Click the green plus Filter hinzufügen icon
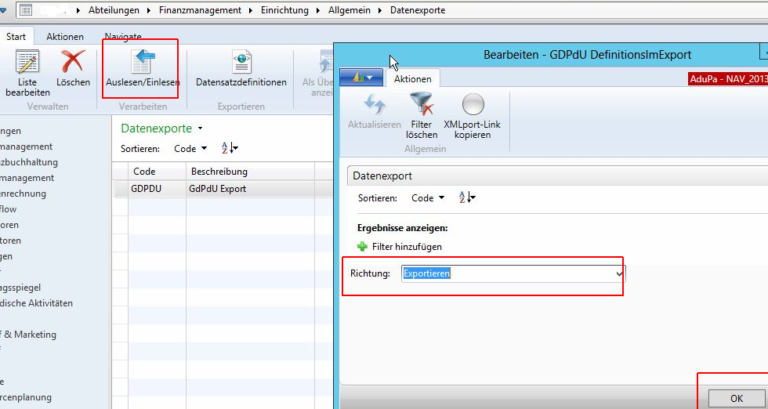Screen dimensions: 768x409 (x=362, y=246)
